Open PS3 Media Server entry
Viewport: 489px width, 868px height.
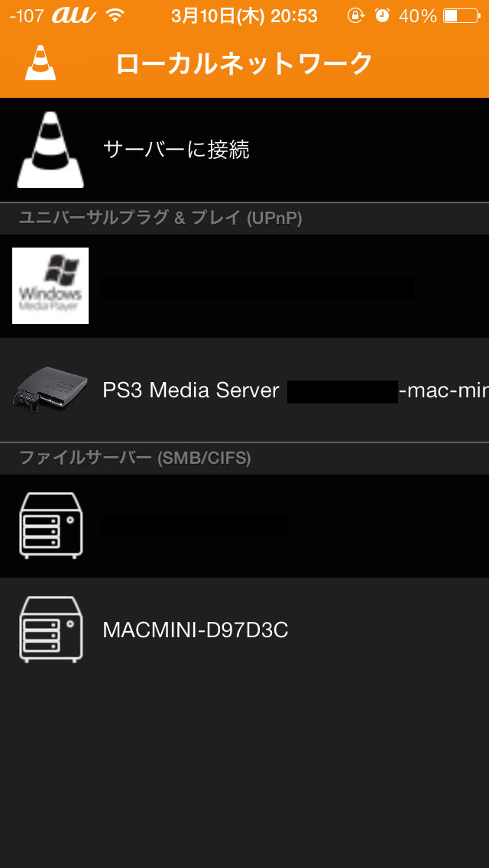tap(244, 390)
